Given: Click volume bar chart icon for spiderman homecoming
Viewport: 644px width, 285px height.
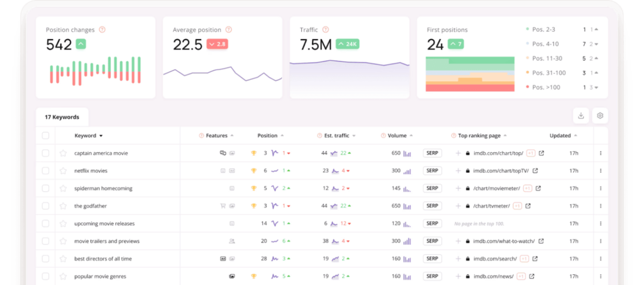Looking at the screenshot, I should pyautogui.click(x=407, y=188).
